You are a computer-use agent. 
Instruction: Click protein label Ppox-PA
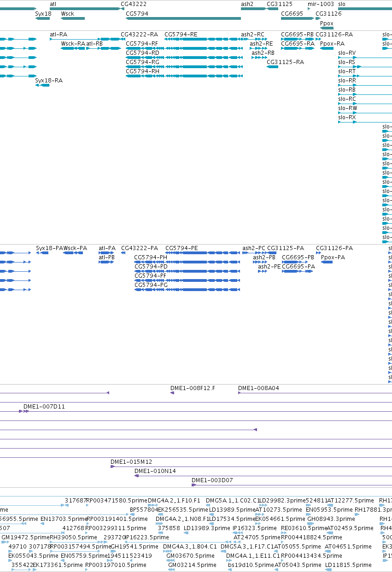pos(333,257)
